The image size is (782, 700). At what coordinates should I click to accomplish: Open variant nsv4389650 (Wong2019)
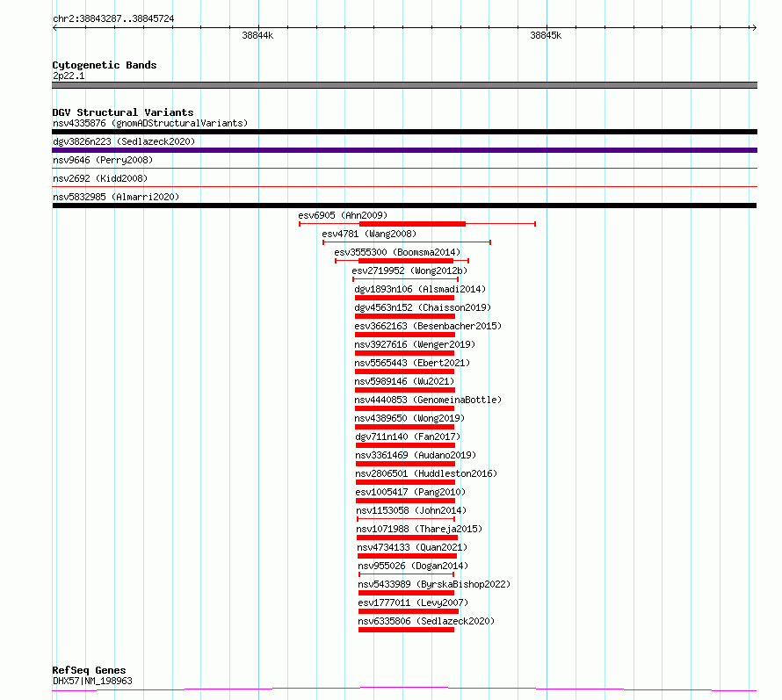pos(409,418)
